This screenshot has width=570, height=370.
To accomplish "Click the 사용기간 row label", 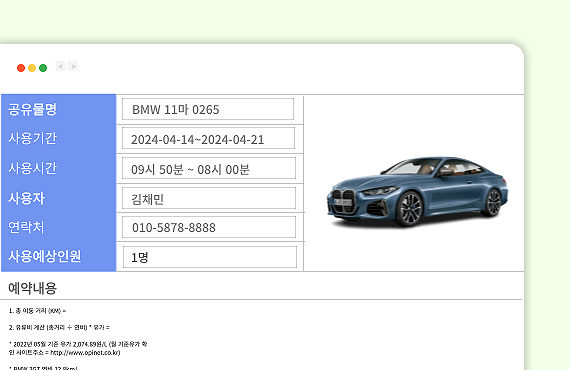I will pyautogui.click(x=32, y=138).
